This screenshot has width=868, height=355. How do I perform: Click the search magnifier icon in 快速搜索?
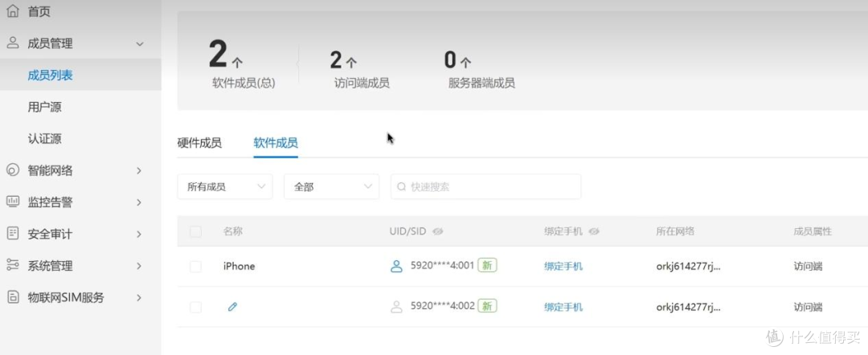coord(402,187)
